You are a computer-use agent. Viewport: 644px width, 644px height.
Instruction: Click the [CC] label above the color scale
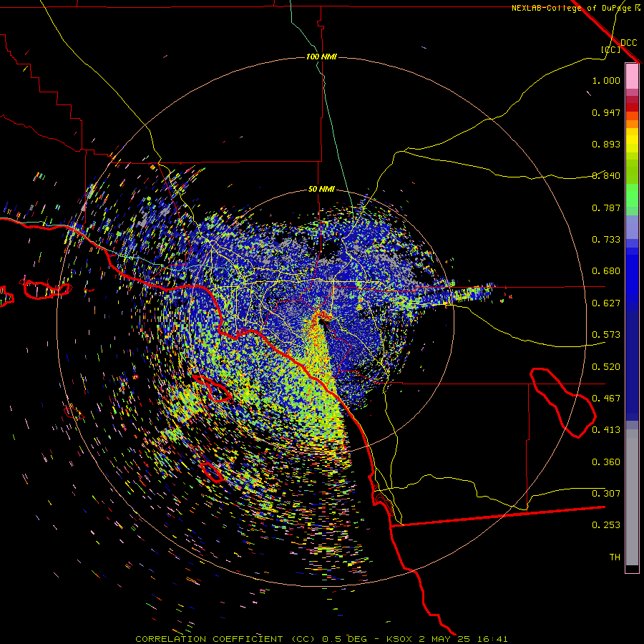611,49
